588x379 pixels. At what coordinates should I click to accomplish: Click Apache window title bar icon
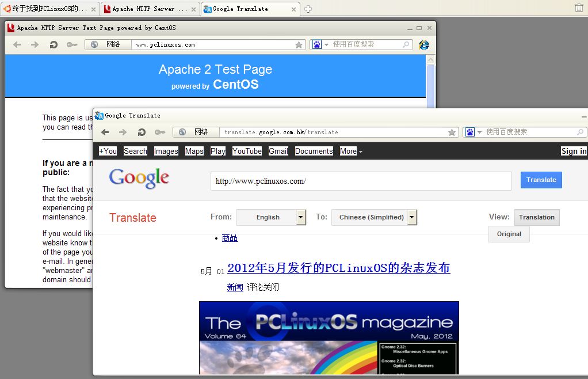(11, 28)
